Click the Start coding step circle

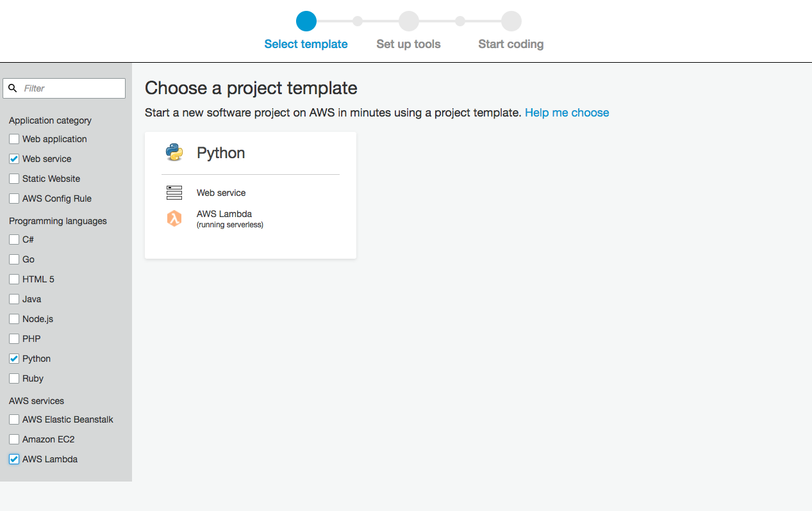511,21
